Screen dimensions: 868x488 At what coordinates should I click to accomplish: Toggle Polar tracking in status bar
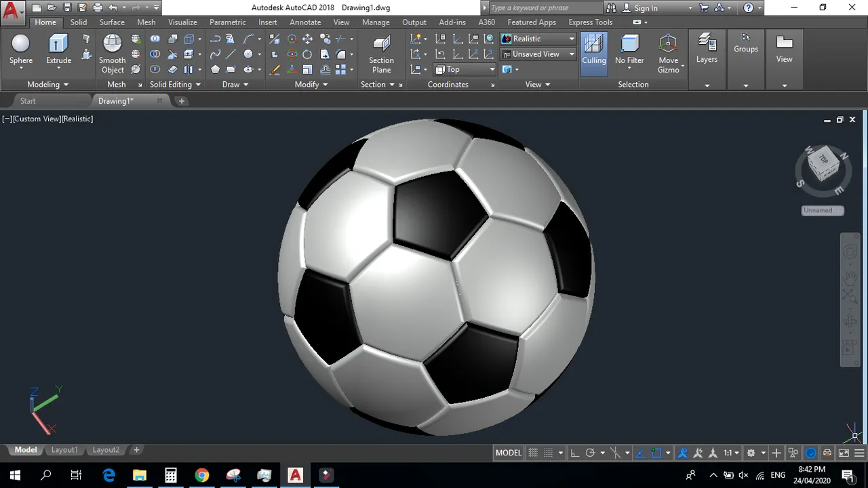pos(590,453)
